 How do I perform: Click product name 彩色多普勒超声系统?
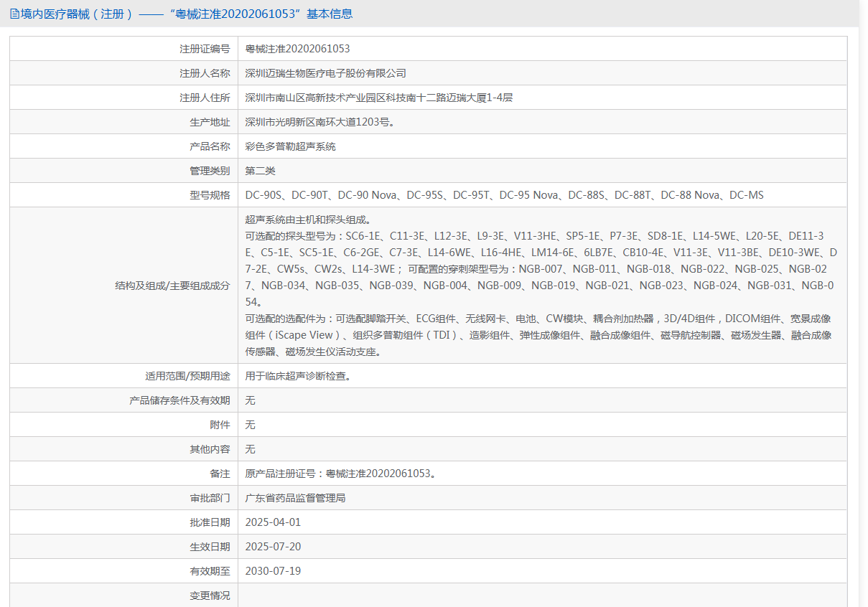pyautogui.click(x=291, y=146)
